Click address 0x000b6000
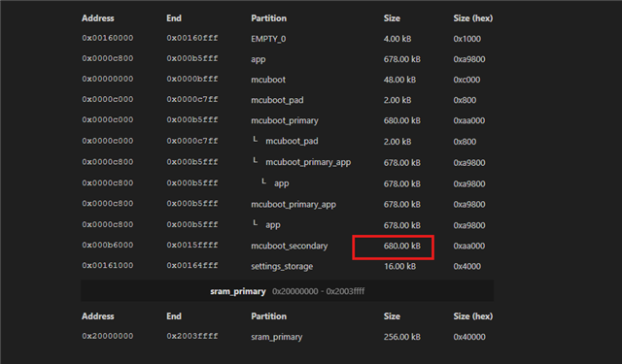Image resolution: width=622 pixels, height=364 pixels. (108, 246)
